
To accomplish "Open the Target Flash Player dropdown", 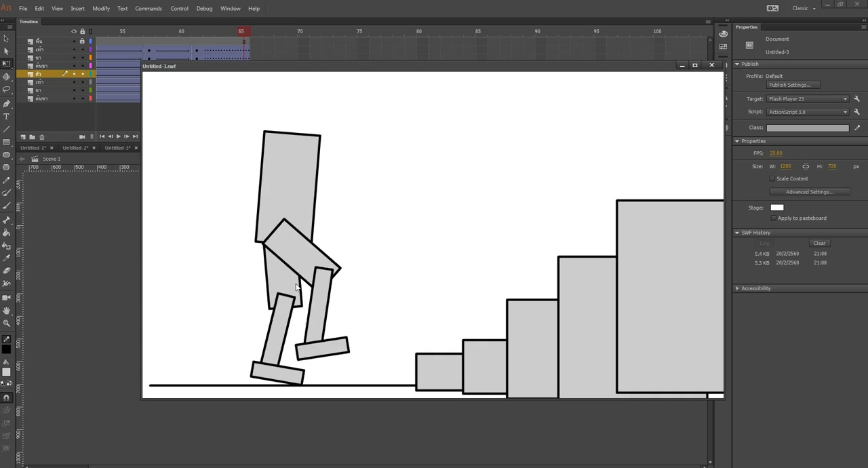I will [808, 99].
